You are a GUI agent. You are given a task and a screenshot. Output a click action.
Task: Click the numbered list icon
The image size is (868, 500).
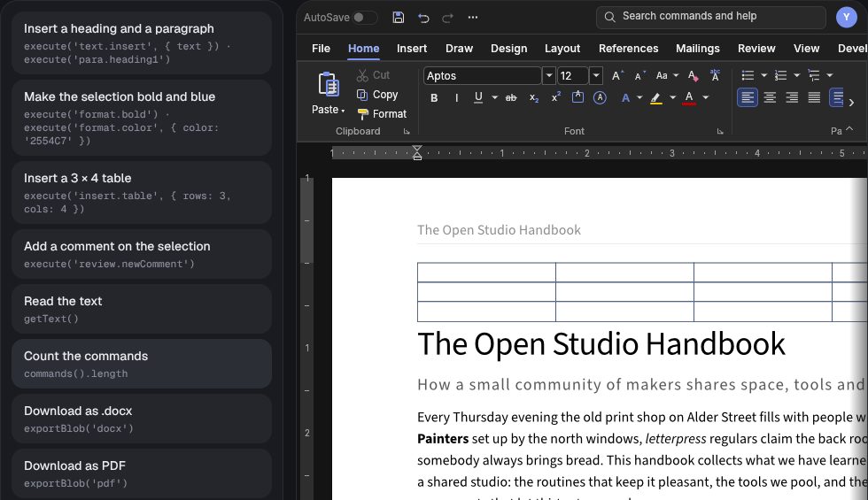click(780, 75)
